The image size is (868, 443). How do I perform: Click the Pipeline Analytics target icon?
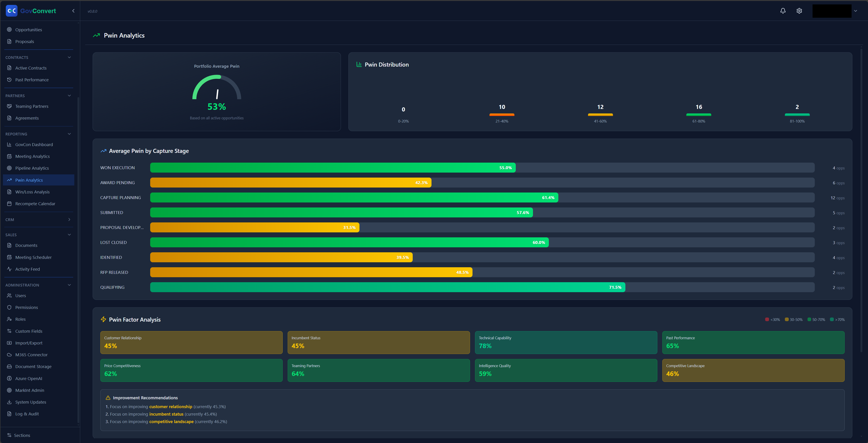(10, 168)
